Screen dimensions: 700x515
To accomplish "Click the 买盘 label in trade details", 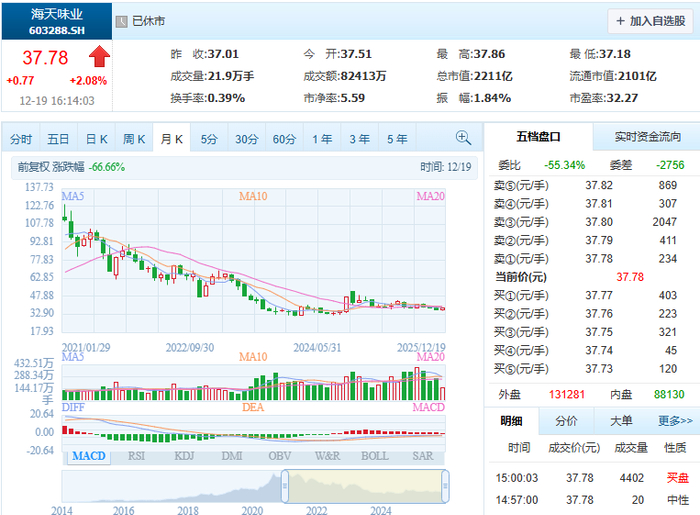I will click(678, 478).
